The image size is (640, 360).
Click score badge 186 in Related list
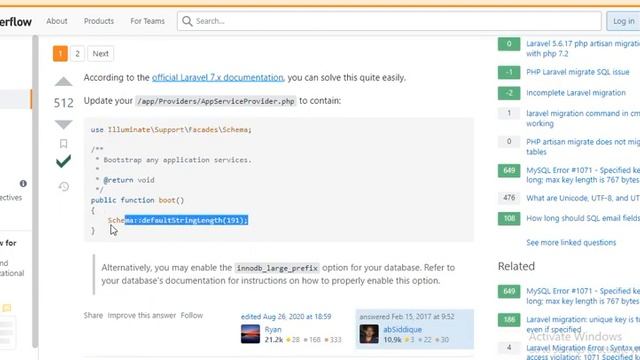pyautogui.click(x=509, y=320)
